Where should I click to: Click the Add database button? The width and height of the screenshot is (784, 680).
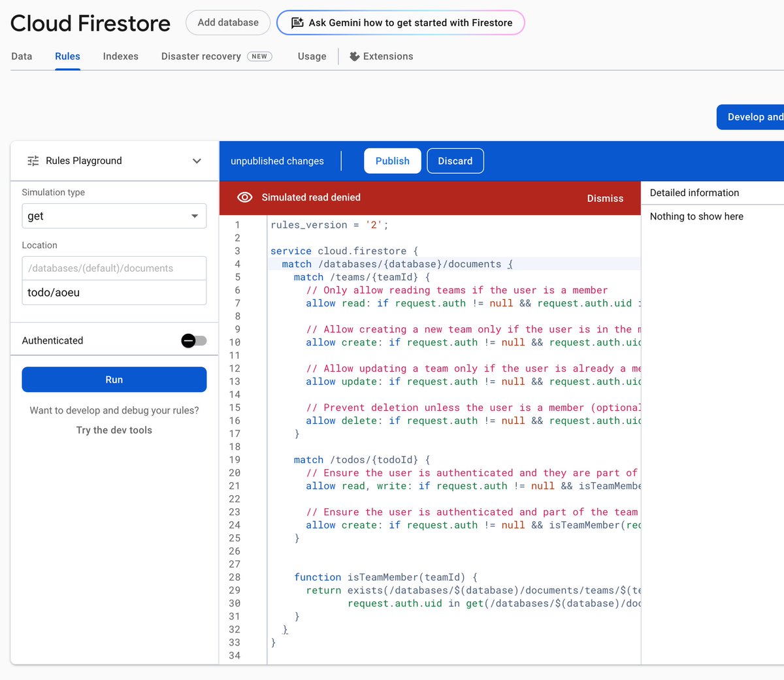click(227, 22)
